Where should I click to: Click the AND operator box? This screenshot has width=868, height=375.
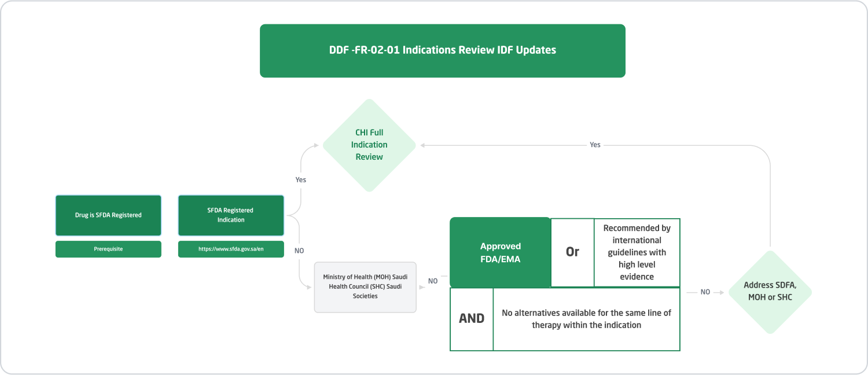(472, 319)
